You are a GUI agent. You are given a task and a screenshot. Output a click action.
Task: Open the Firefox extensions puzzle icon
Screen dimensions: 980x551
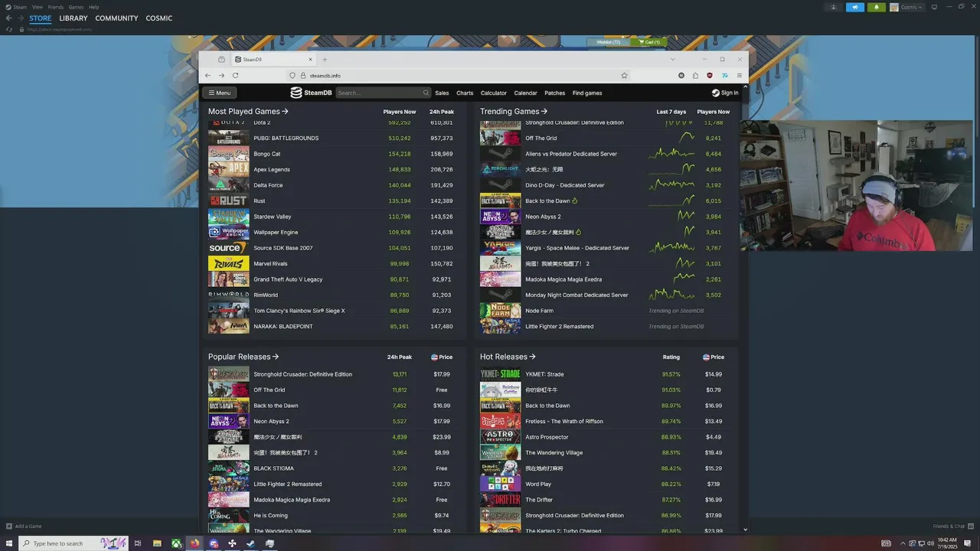(x=695, y=75)
